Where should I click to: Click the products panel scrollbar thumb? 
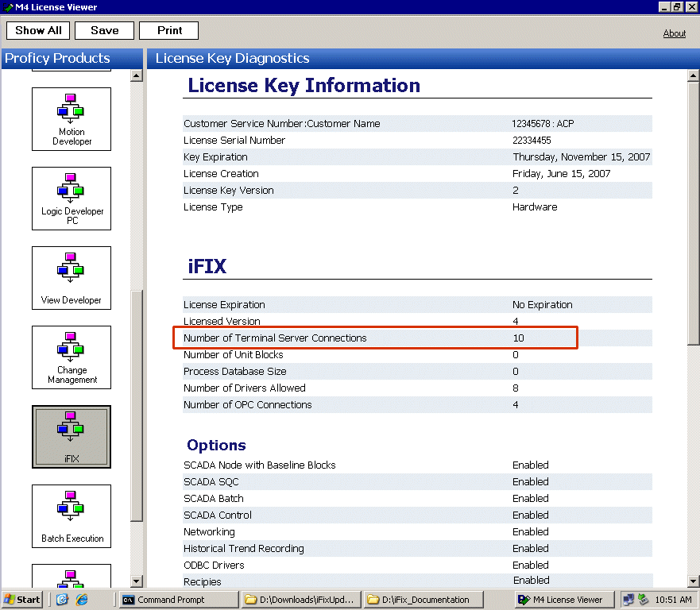point(137,406)
